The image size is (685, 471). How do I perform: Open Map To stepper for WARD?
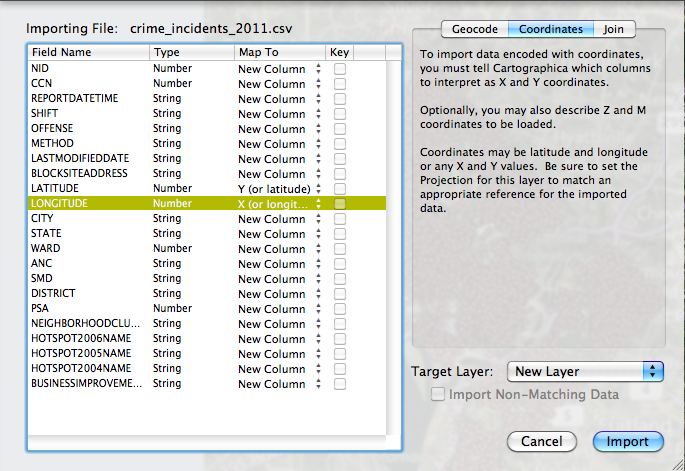319,249
